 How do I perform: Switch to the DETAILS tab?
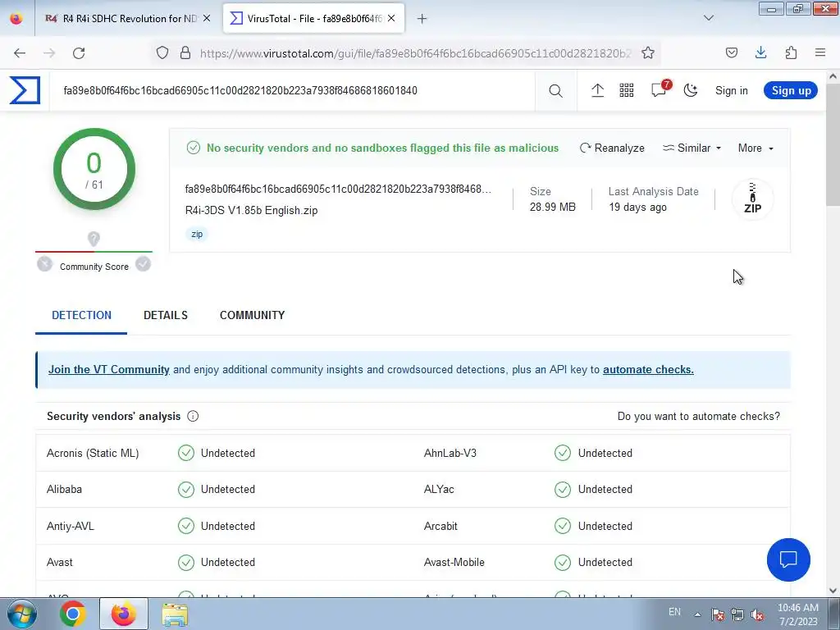166,315
